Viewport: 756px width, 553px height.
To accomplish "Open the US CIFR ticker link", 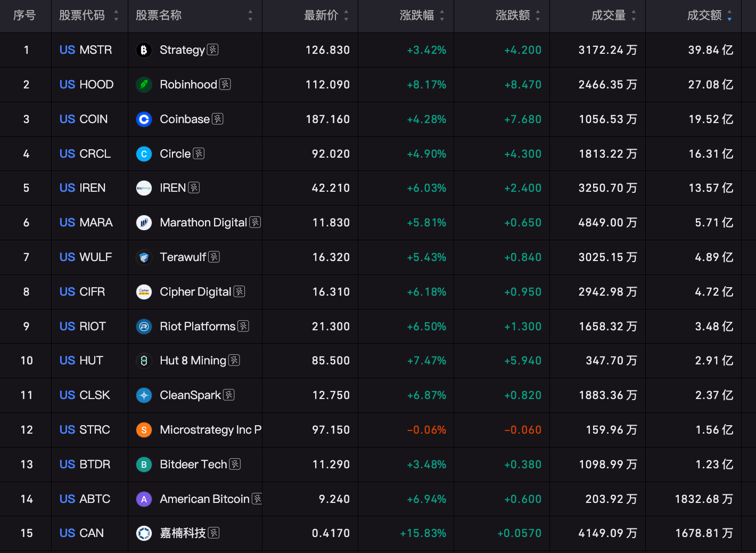I will click(x=83, y=292).
